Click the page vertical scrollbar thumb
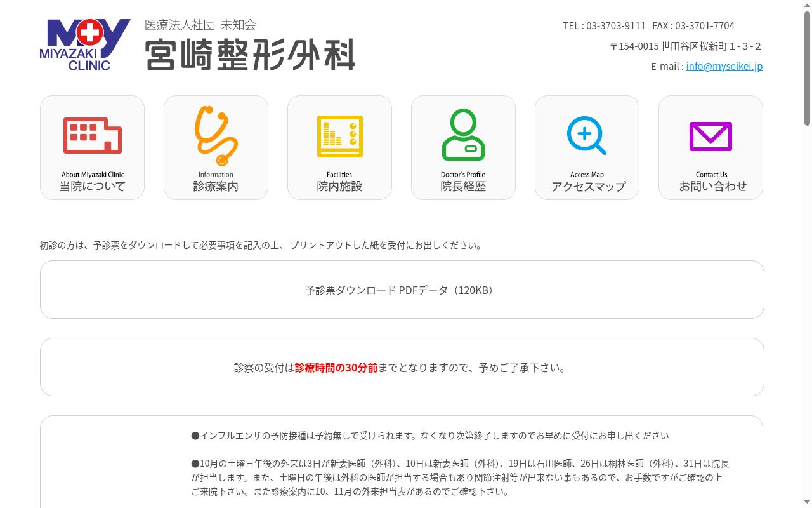Screen dimensions: 812x508 coord(807,67)
